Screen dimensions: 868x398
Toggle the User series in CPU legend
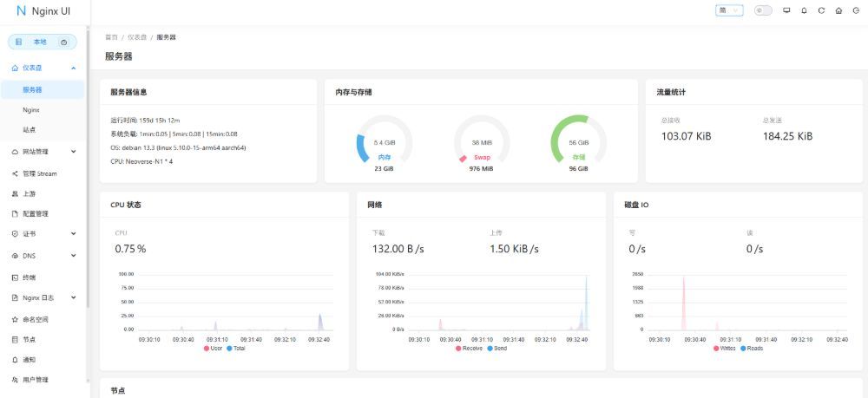point(213,349)
